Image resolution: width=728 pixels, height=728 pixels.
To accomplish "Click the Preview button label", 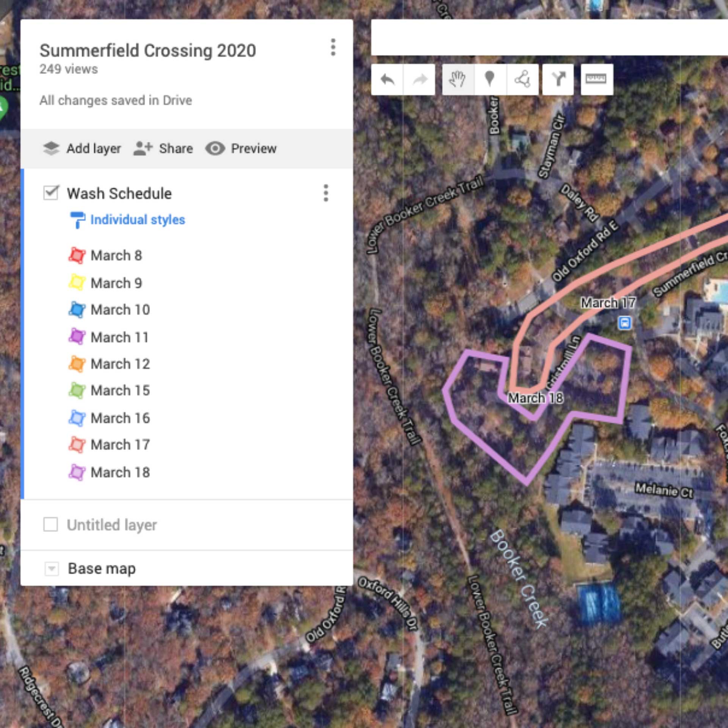I will (254, 149).
